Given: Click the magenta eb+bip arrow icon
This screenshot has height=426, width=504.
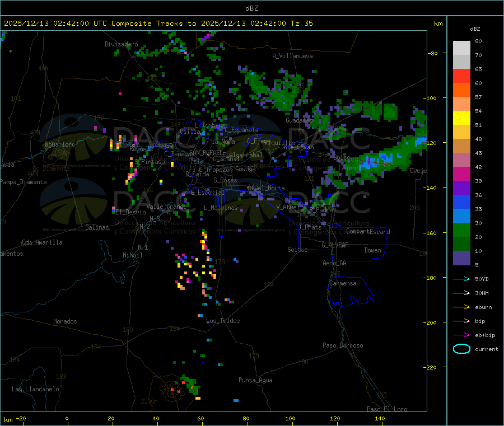Looking at the screenshot, I should [461, 335].
